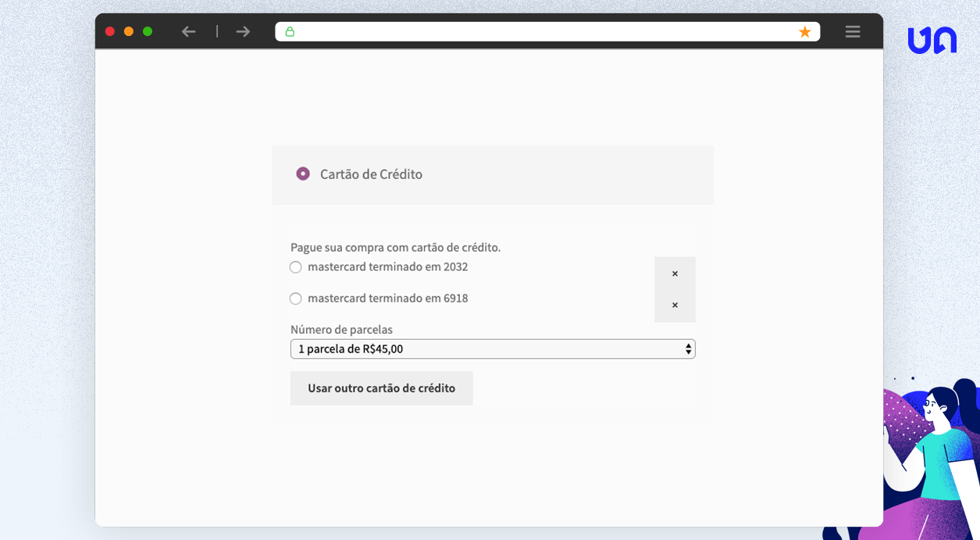The width and height of the screenshot is (980, 540).
Task: Click the browser forward arrow
Action: point(243,31)
